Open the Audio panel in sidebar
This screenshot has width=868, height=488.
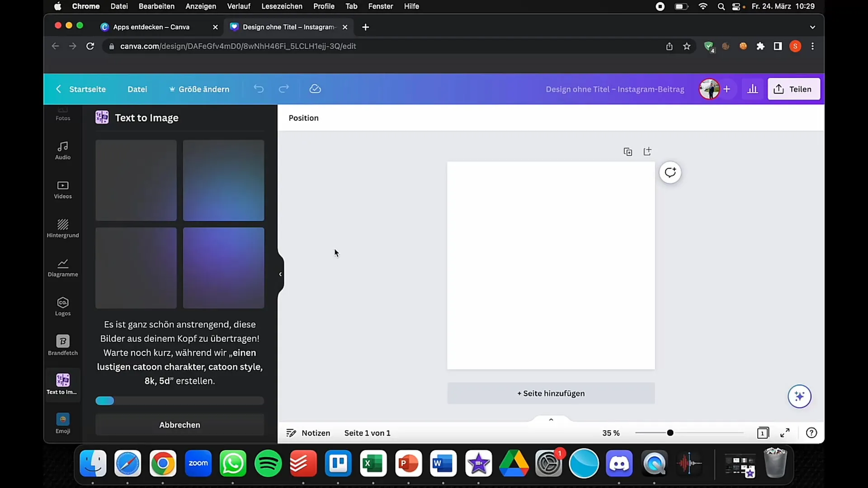pos(63,150)
